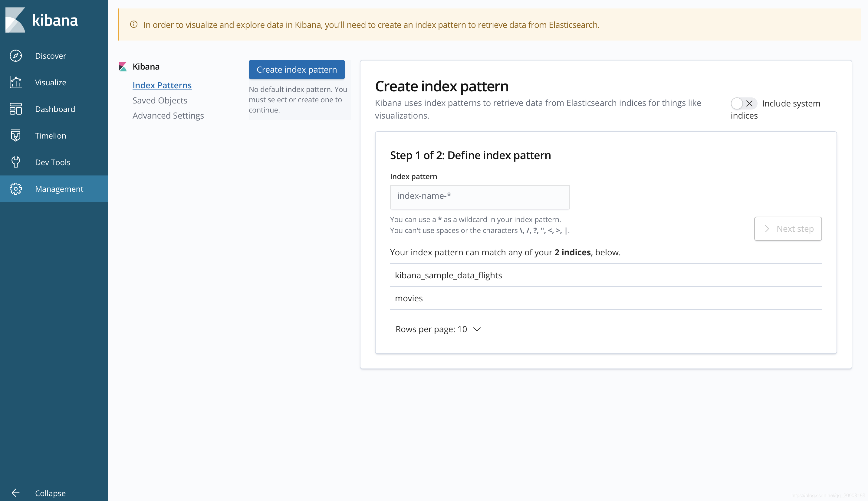Select the movies index entry
Screen dimensions: 868x501
click(x=409, y=298)
